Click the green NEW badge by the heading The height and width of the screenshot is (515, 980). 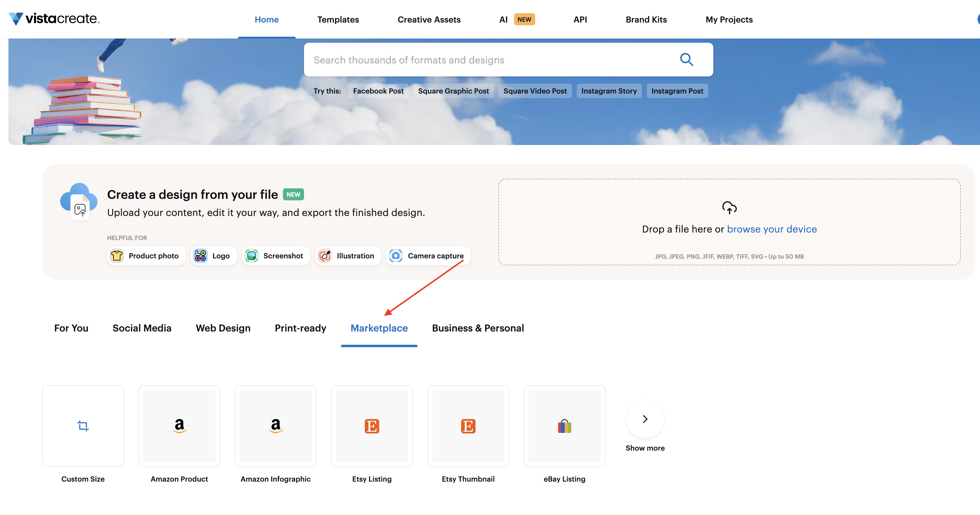tap(293, 194)
